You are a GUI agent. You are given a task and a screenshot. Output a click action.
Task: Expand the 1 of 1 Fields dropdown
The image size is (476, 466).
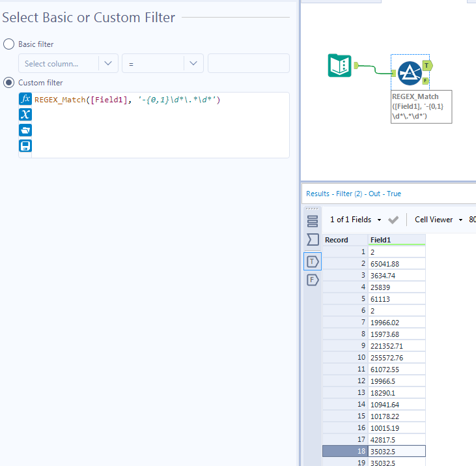tap(356, 220)
